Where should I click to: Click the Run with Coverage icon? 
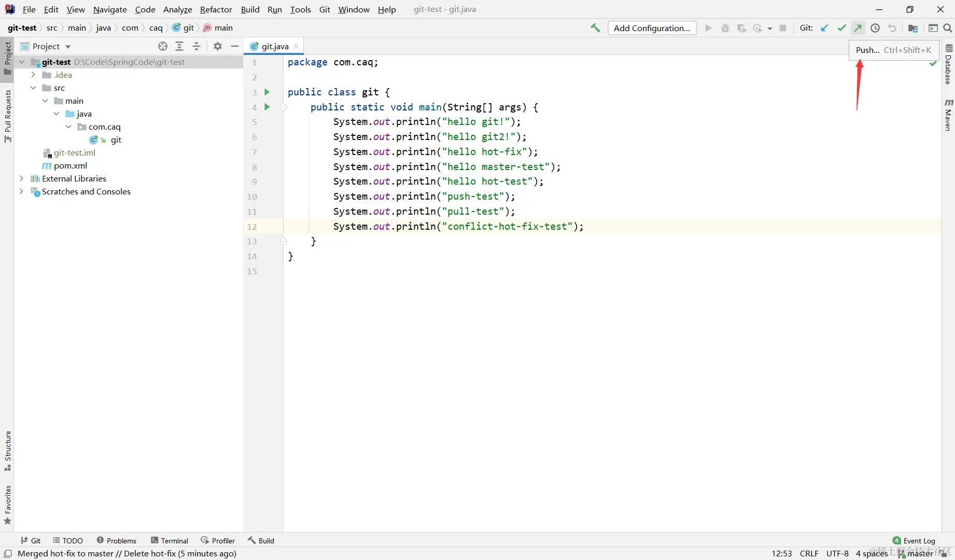[742, 28]
